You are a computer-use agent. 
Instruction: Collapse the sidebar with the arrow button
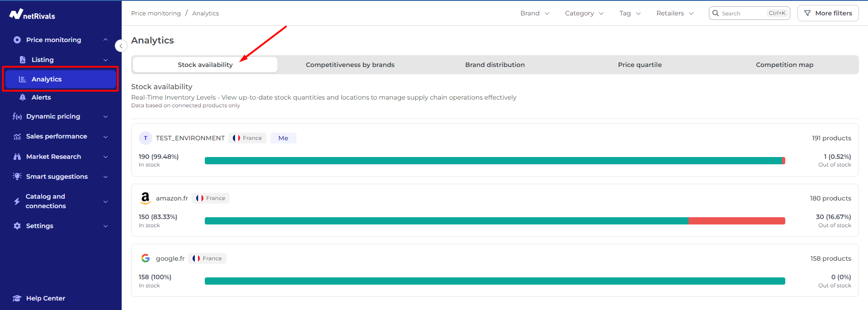pyautogui.click(x=121, y=46)
